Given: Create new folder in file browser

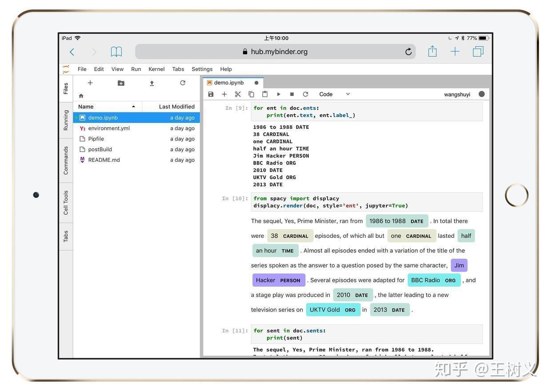Looking at the screenshot, I should pyautogui.click(x=121, y=83).
